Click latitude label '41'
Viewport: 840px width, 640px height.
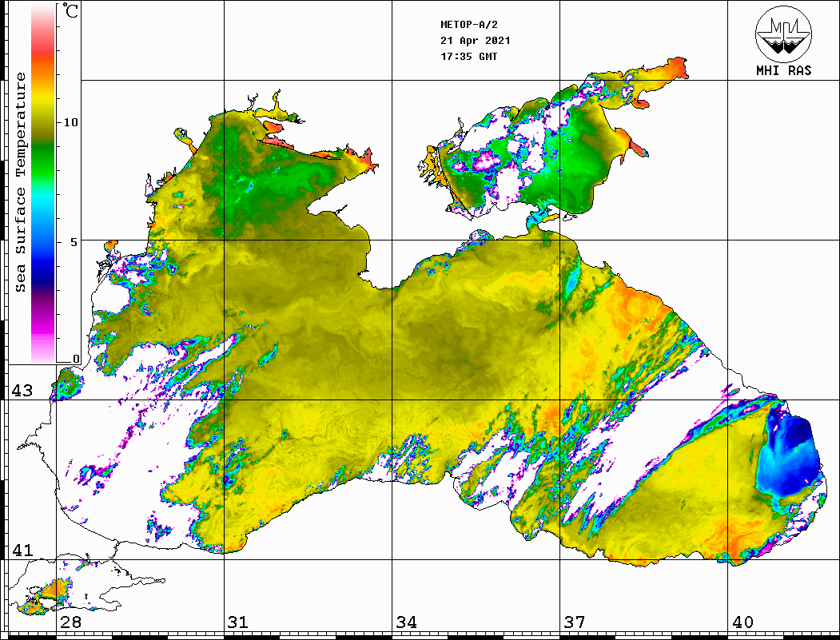coord(22,551)
